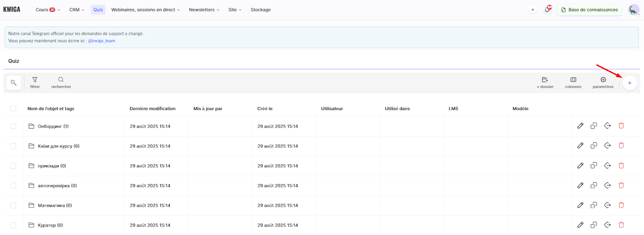
Task: Click the rechercher search icon
Action: point(61,82)
